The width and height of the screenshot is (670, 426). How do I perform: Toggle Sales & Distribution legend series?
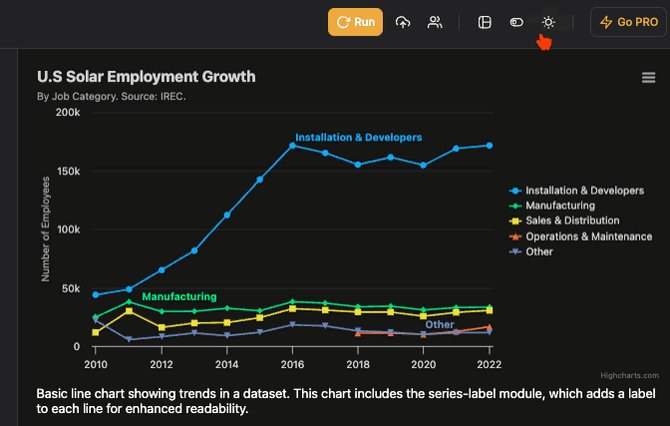pos(564,220)
